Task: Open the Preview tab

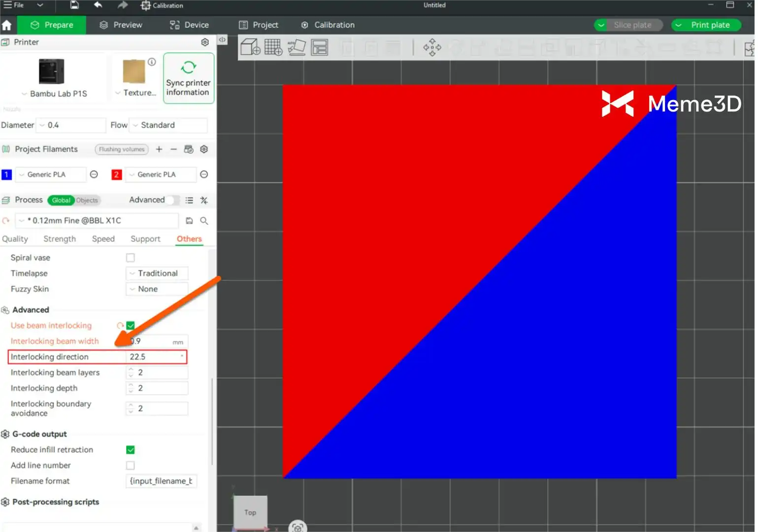Action: pyautogui.click(x=121, y=25)
